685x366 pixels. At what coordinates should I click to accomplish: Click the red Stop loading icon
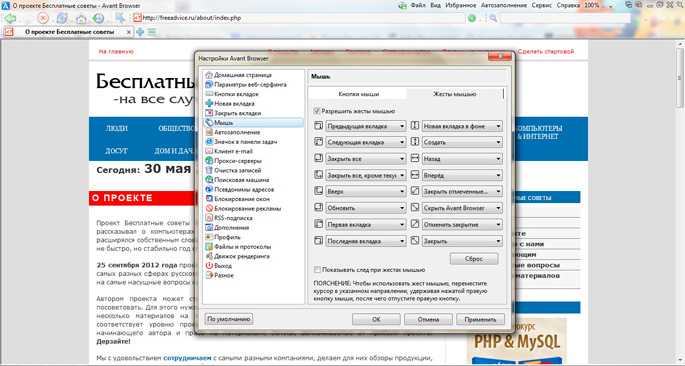(43, 18)
